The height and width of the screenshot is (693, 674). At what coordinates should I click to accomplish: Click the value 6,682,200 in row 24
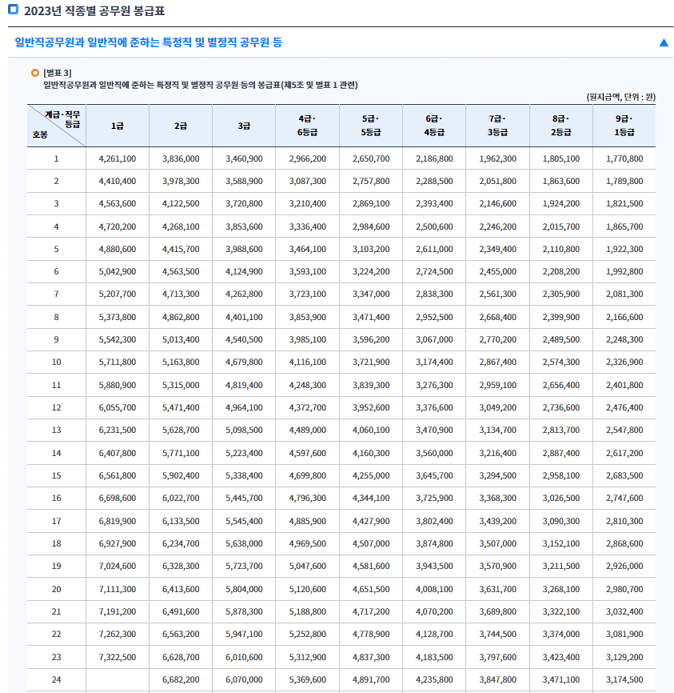180,680
